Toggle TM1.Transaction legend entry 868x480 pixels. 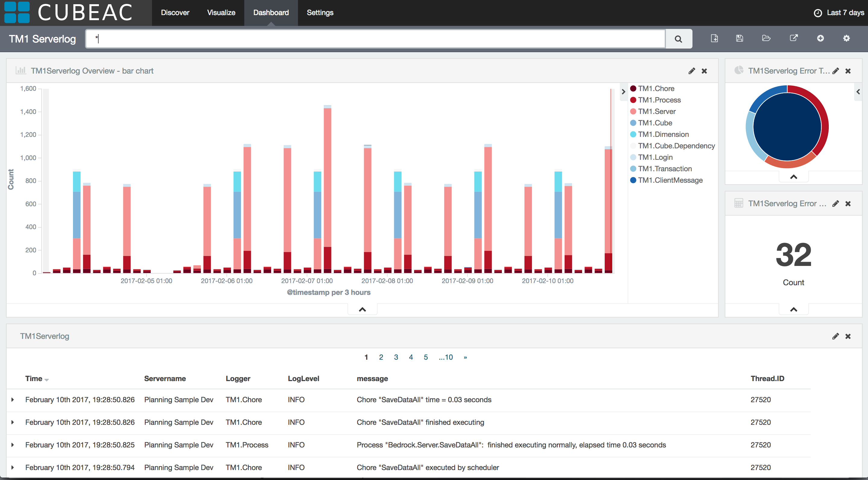pyautogui.click(x=661, y=169)
